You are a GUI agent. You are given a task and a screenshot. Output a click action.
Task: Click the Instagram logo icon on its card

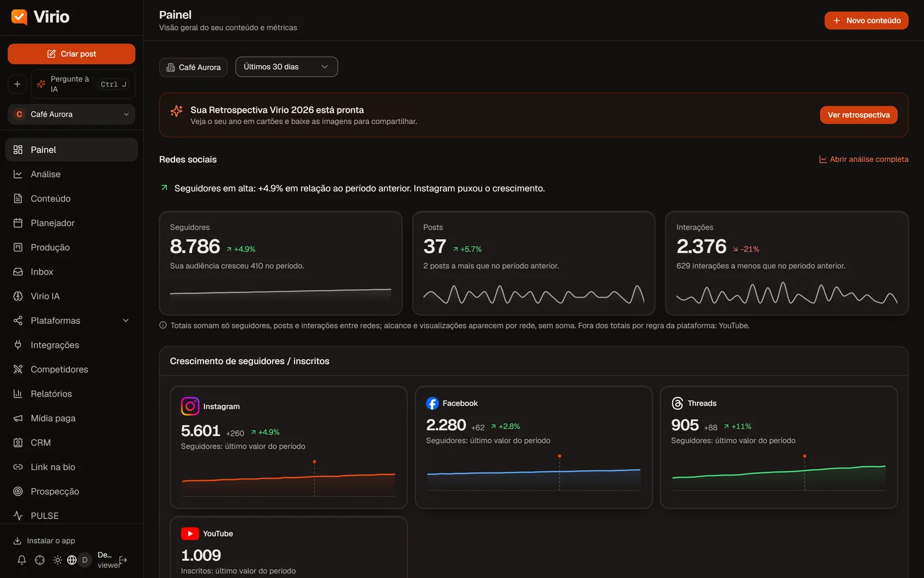190,406
